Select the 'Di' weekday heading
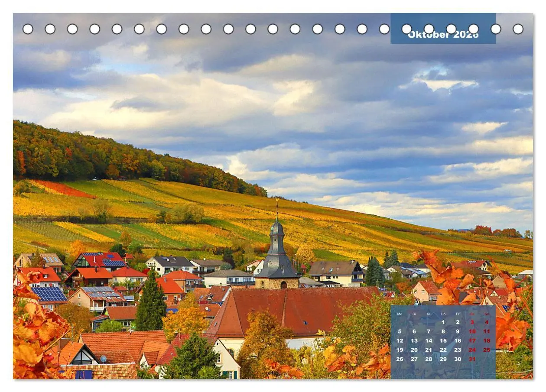Screen dimensions: 546x392 tap(414, 314)
